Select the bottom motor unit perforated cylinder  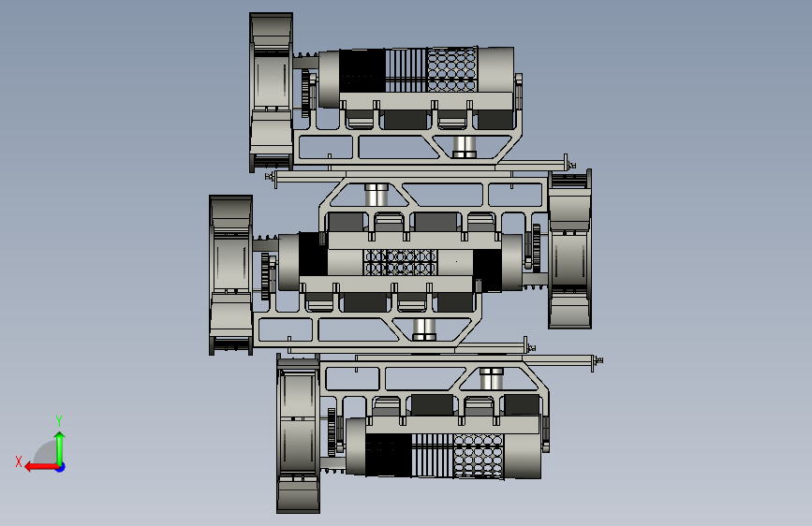point(479,456)
